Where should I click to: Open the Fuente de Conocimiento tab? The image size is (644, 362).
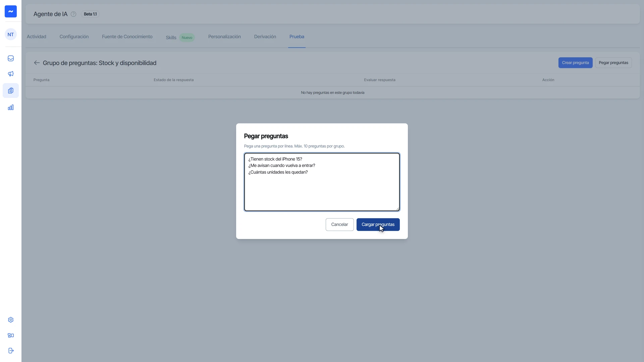pos(127,37)
